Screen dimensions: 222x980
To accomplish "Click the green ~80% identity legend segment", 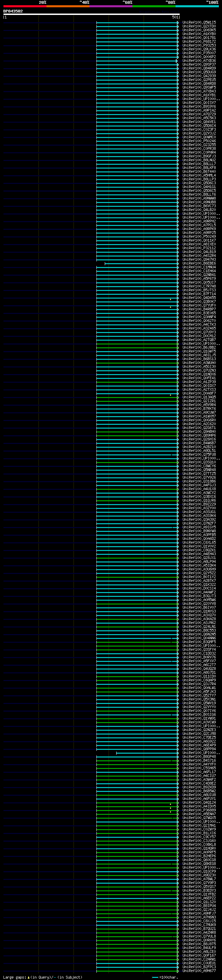I will pyautogui.click(x=154, y=6).
